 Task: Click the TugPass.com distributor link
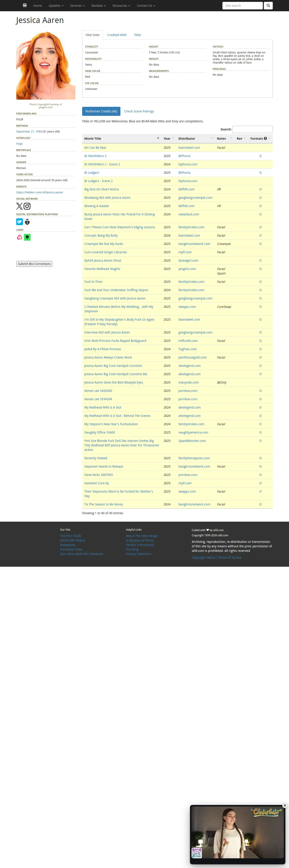pyautogui.click(x=188, y=349)
